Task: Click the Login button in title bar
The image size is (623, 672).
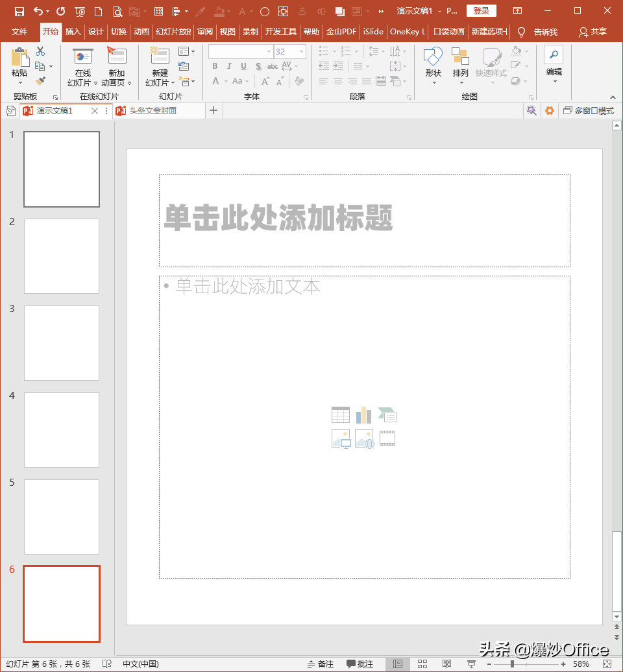Action: point(481,11)
